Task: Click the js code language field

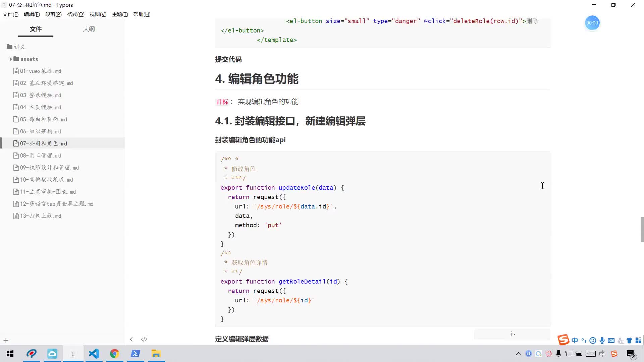Action: coord(512,334)
